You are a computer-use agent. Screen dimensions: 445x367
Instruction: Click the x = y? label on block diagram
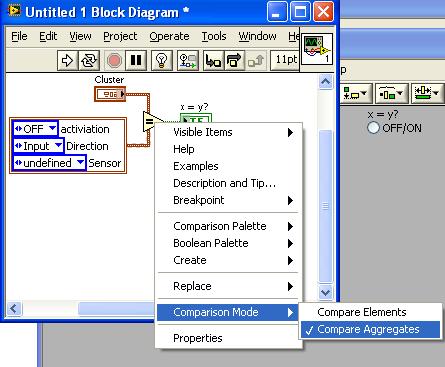point(194,107)
